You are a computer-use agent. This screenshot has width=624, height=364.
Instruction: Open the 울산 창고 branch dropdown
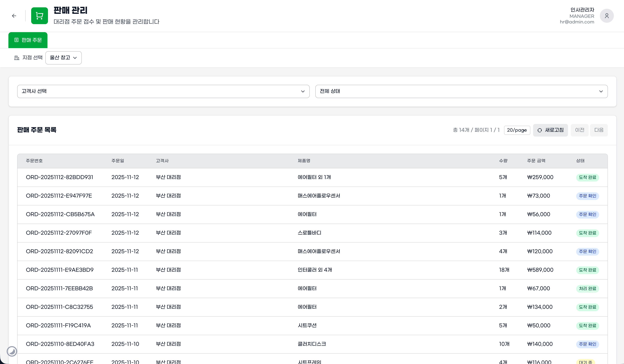[63, 58]
